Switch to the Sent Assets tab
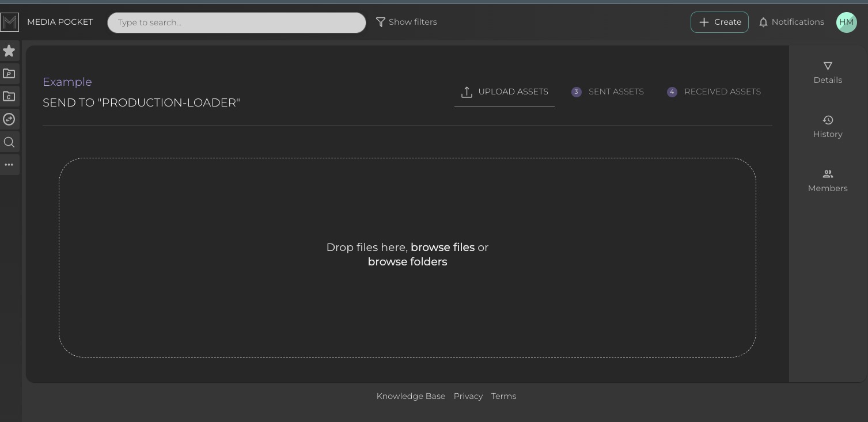 [608, 92]
